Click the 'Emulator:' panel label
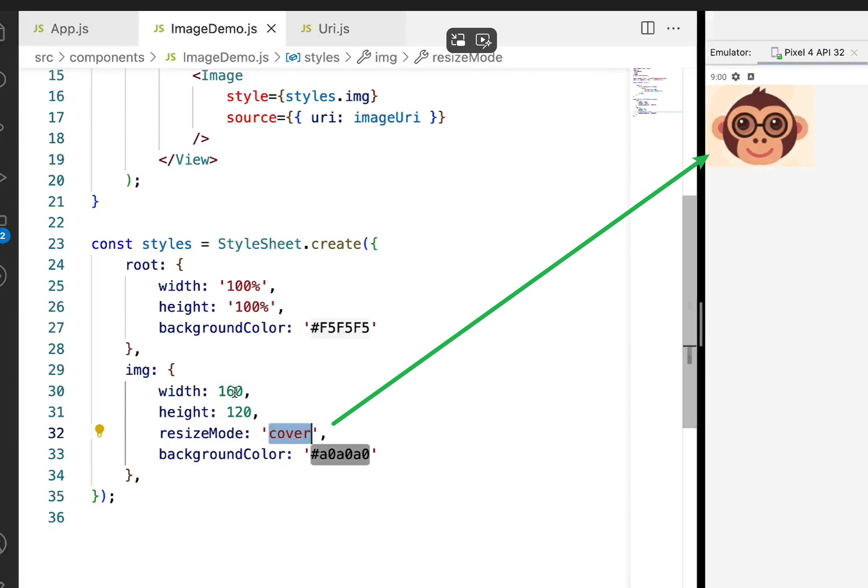Image resolution: width=868 pixels, height=588 pixels. coord(730,53)
